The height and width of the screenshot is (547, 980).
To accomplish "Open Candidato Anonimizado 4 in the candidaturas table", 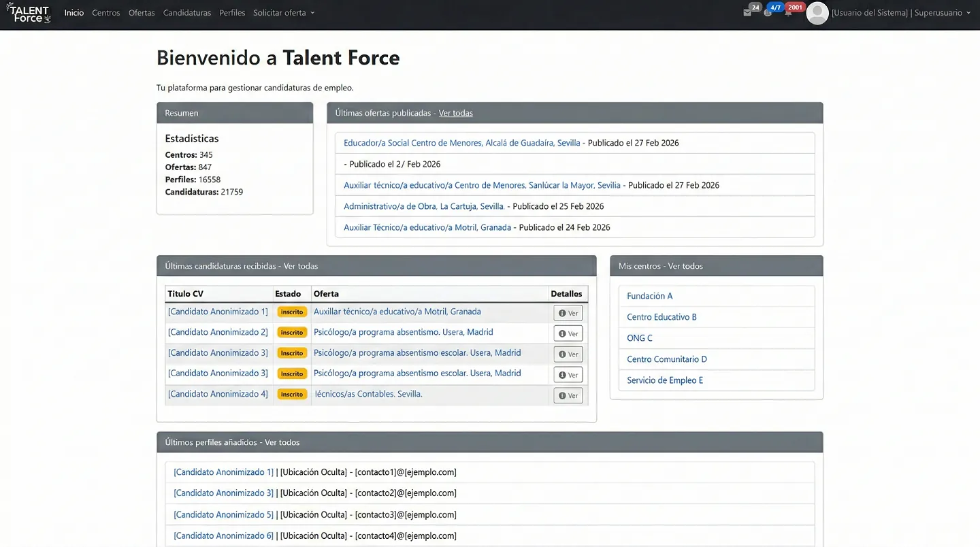I will point(218,394).
